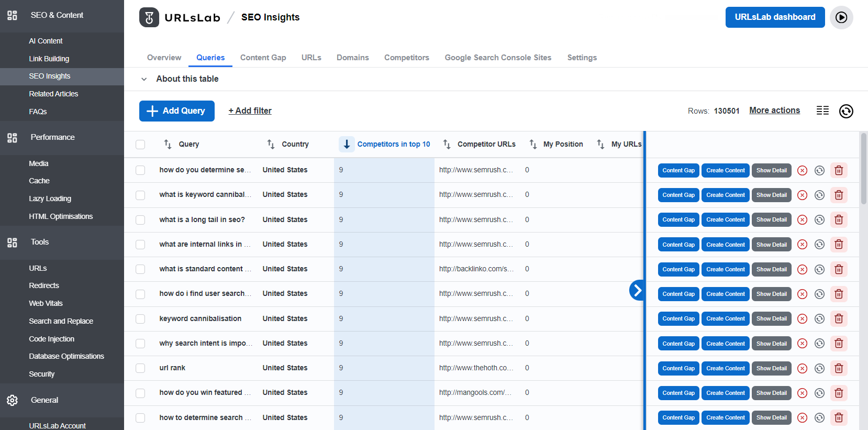This screenshot has width=868, height=430.
Task: Regenerate the 'how do you win featured' query
Action: 820,393
